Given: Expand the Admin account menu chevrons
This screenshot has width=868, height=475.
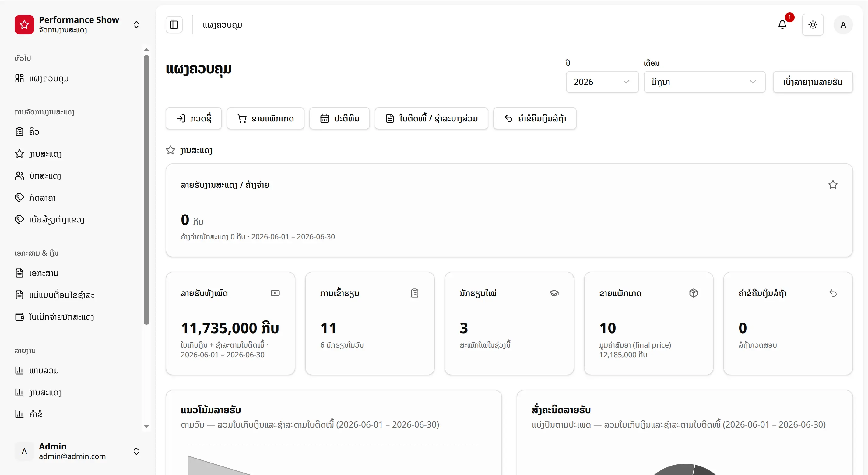Looking at the screenshot, I should point(136,451).
